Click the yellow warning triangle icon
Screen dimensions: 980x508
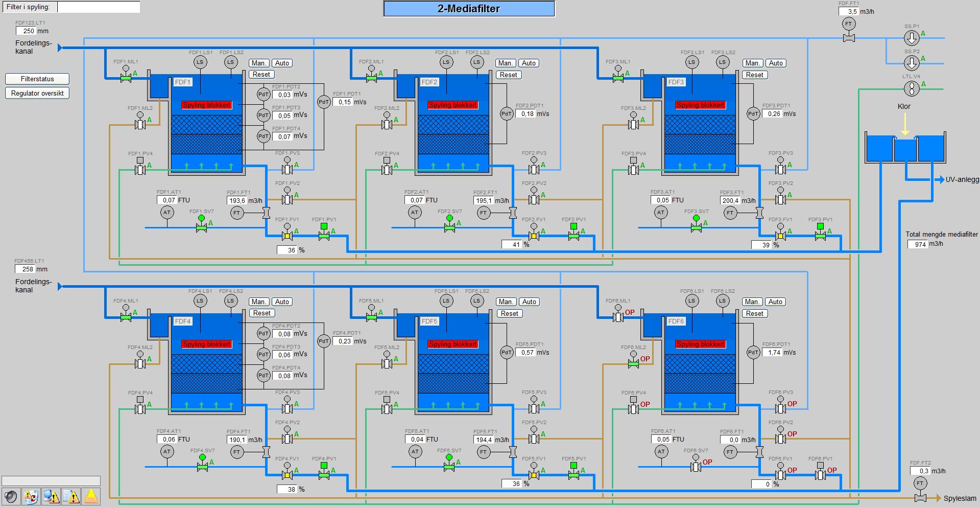tap(91, 496)
